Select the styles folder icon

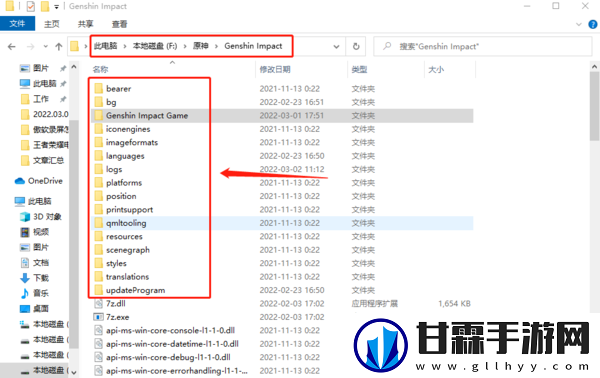tap(99, 263)
